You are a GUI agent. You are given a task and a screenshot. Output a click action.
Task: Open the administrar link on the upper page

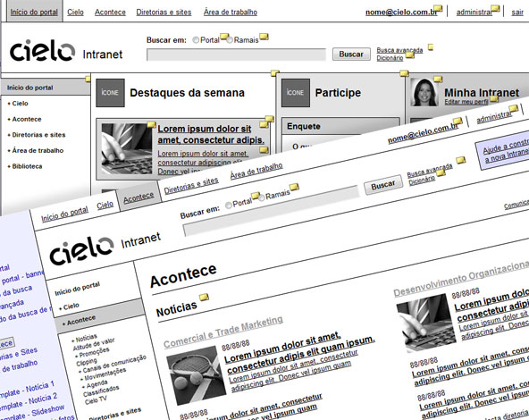click(x=474, y=13)
